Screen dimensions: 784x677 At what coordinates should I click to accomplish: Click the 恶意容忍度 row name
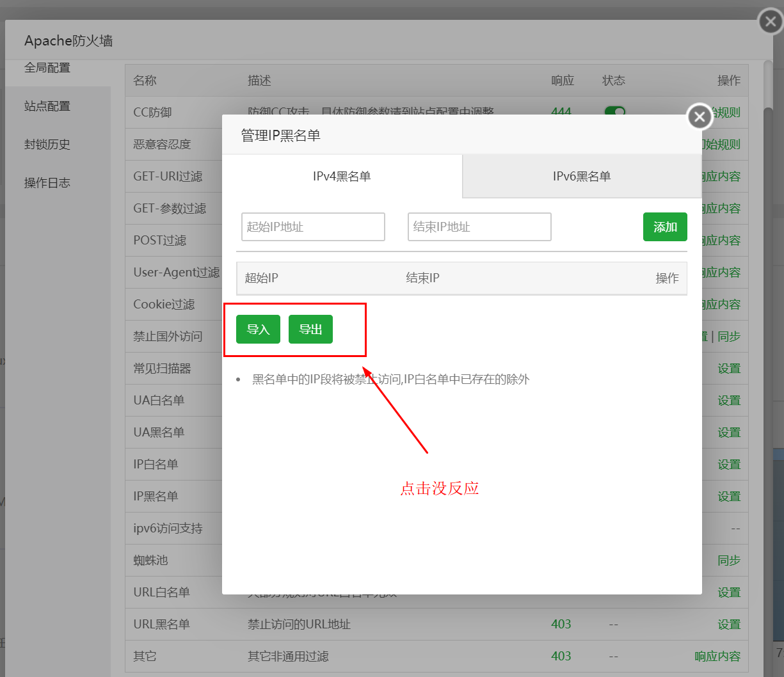[162, 145]
